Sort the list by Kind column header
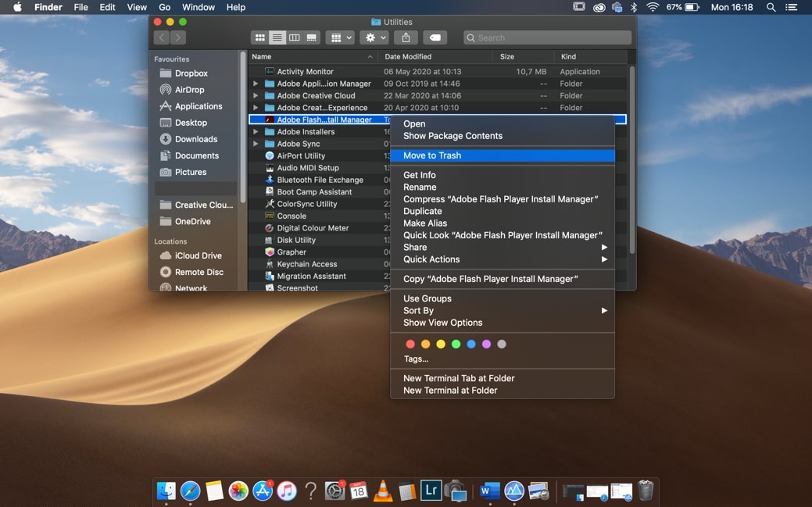The height and width of the screenshot is (507, 812). pos(590,57)
